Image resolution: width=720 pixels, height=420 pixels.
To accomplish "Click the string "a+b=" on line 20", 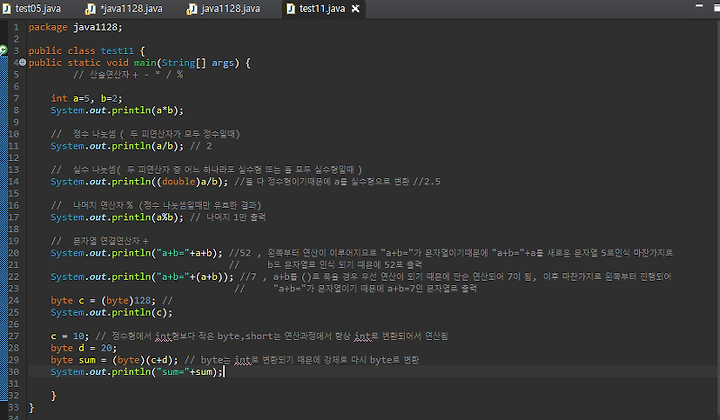I will click(x=173, y=253).
